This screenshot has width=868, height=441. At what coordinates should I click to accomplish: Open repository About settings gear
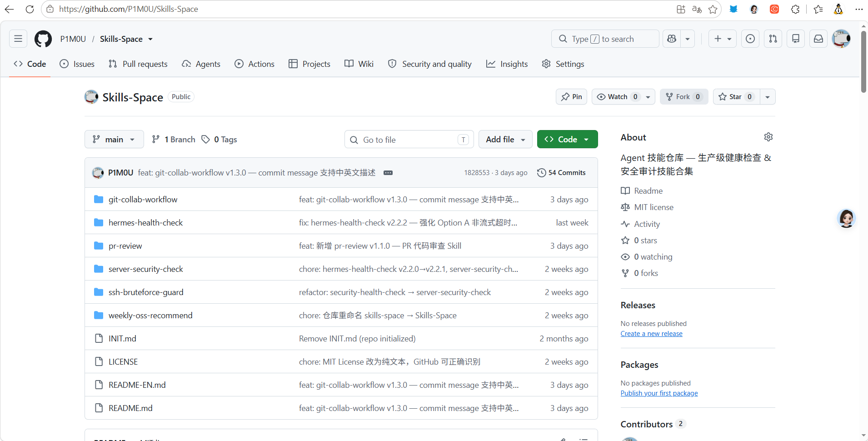[x=768, y=137]
